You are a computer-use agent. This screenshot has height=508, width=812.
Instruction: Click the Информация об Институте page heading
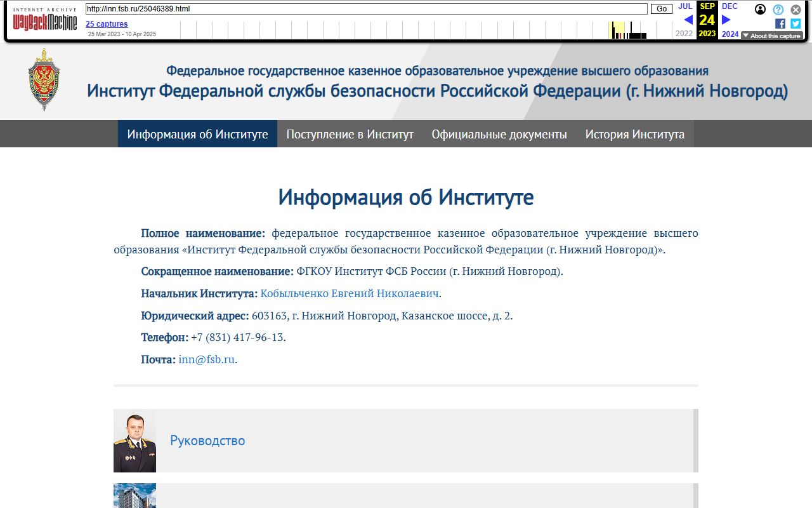(406, 197)
